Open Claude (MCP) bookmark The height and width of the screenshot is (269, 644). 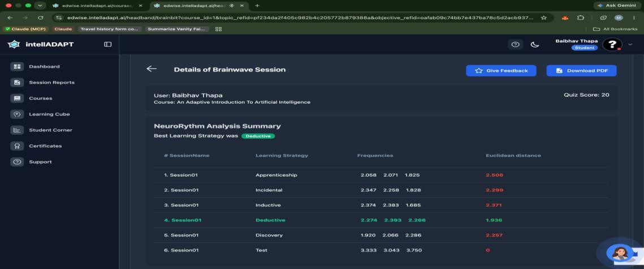coord(25,29)
